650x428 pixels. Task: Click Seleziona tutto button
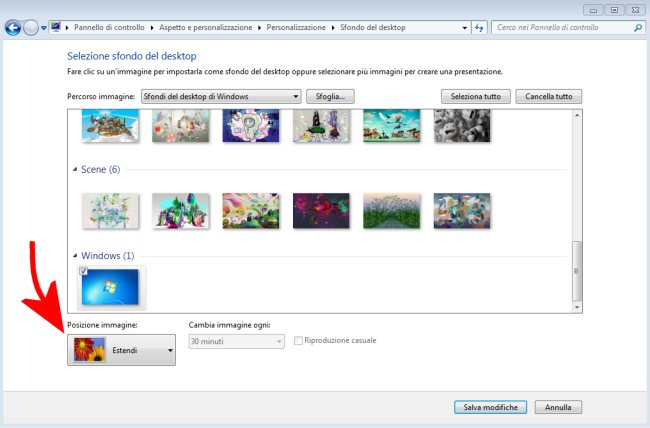(475, 96)
